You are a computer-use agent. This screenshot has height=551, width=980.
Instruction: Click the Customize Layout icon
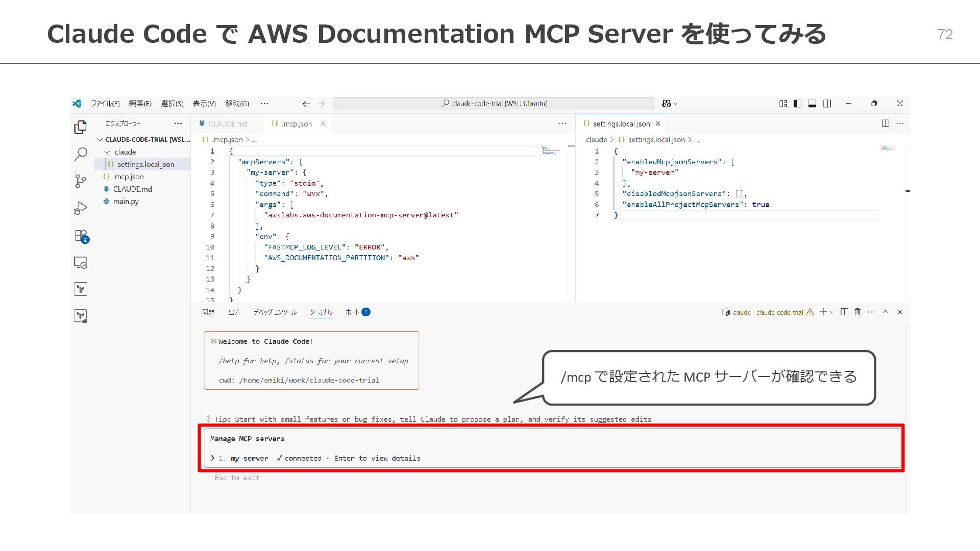click(x=783, y=104)
